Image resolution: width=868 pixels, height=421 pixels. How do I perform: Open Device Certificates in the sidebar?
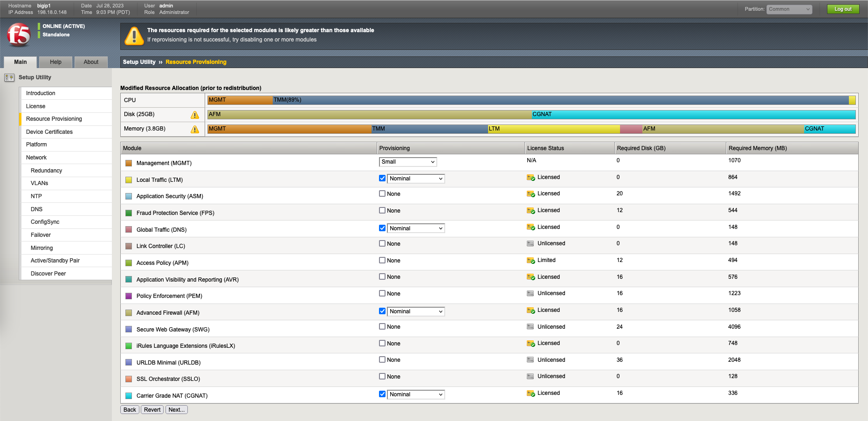[x=49, y=132]
